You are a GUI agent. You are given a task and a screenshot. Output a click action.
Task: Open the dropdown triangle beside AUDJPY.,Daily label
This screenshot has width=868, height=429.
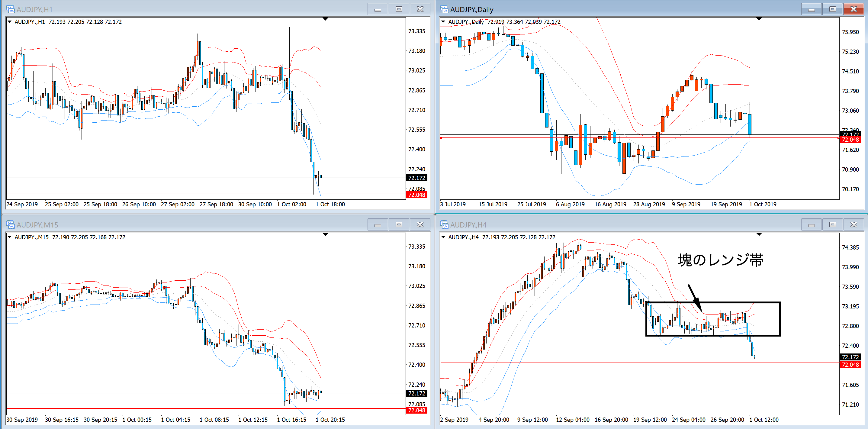click(443, 21)
